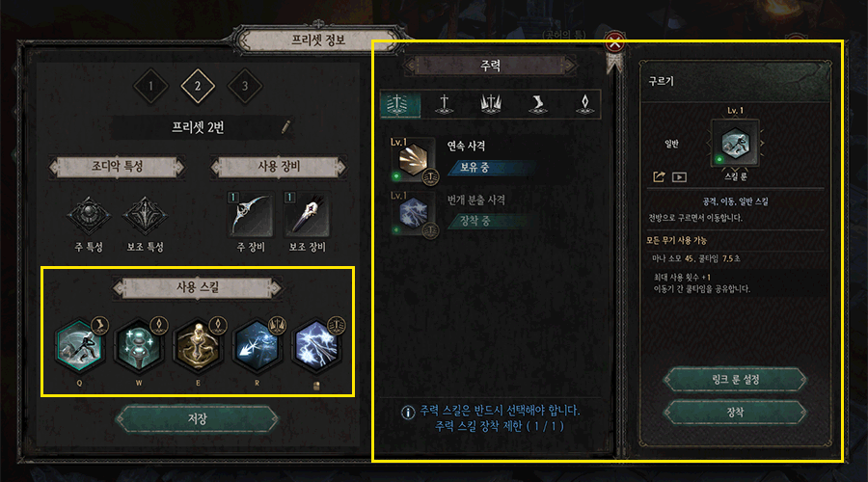Select the Q slot rolling skill icon
The height and width of the screenshot is (482, 868).
point(80,348)
